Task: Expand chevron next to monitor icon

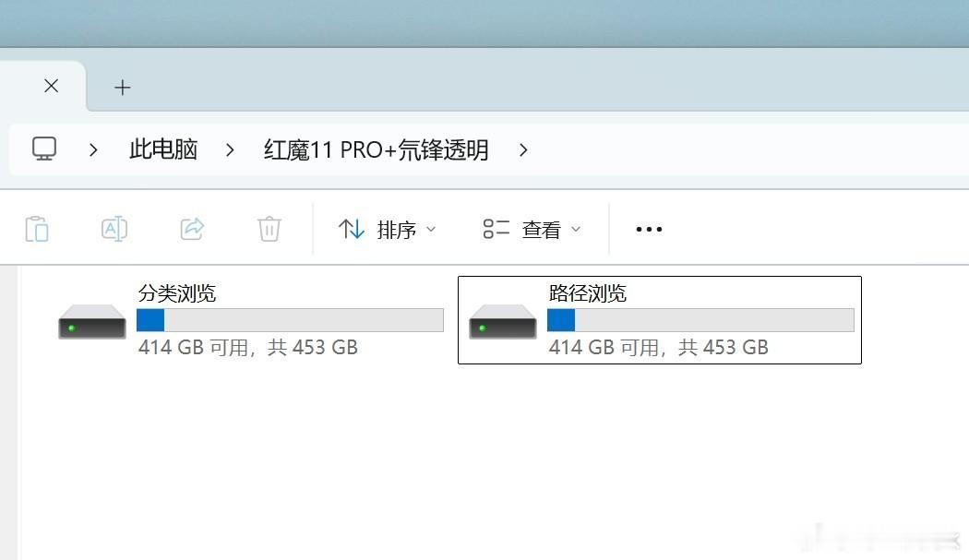Action: click(93, 149)
